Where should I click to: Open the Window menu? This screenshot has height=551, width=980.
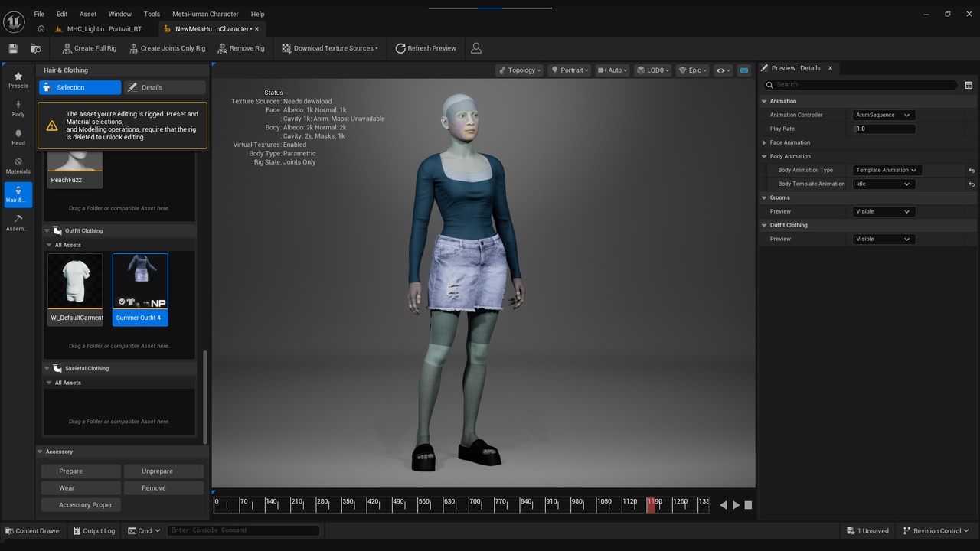pos(120,14)
